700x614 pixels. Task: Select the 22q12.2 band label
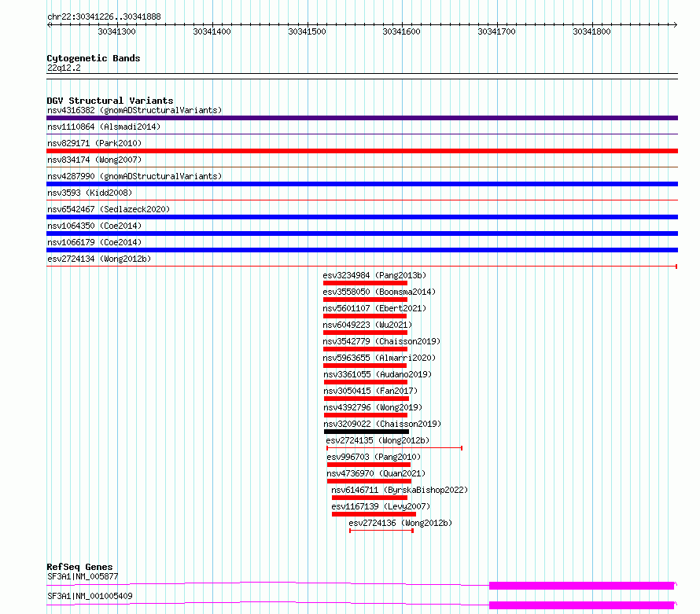[x=64, y=68]
